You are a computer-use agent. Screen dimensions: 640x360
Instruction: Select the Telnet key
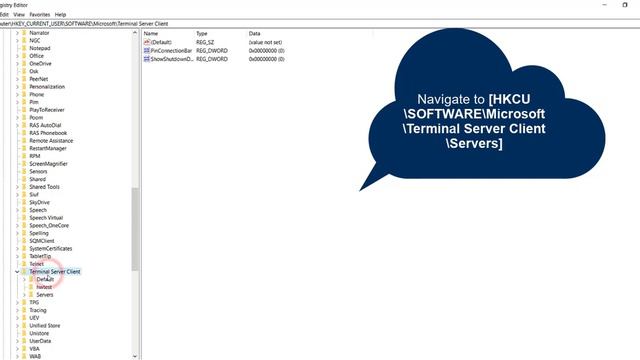tap(36, 264)
